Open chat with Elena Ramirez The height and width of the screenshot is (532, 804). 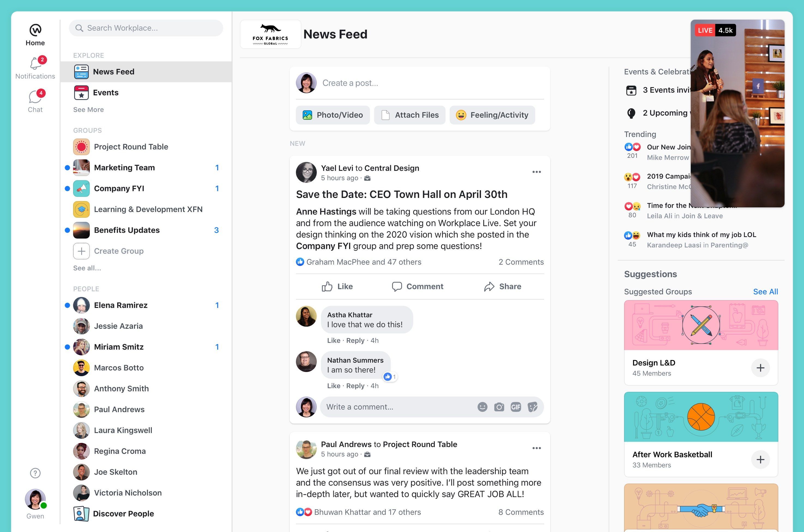coord(146,305)
